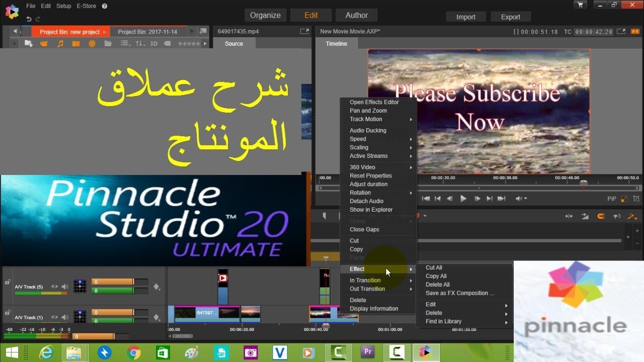Mute audio speaker on A/V Track (5)
Image resolution: width=644 pixels, height=362 pixels.
point(65,287)
